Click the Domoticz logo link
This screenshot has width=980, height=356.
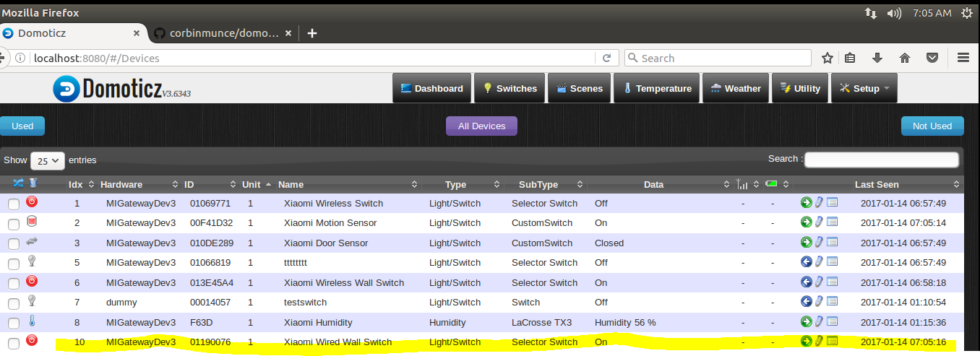(x=121, y=89)
